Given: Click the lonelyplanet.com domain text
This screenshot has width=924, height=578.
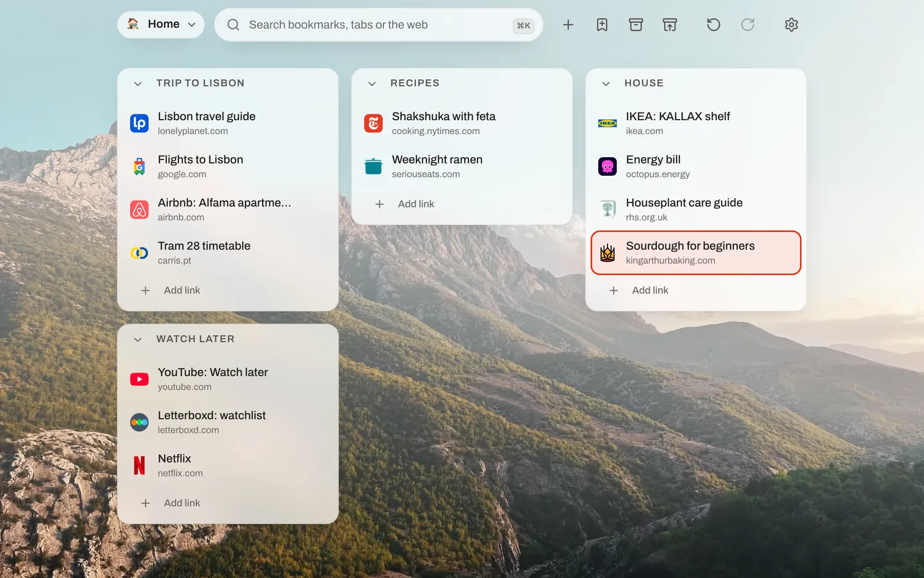Looking at the screenshot, I should point(193,131).
